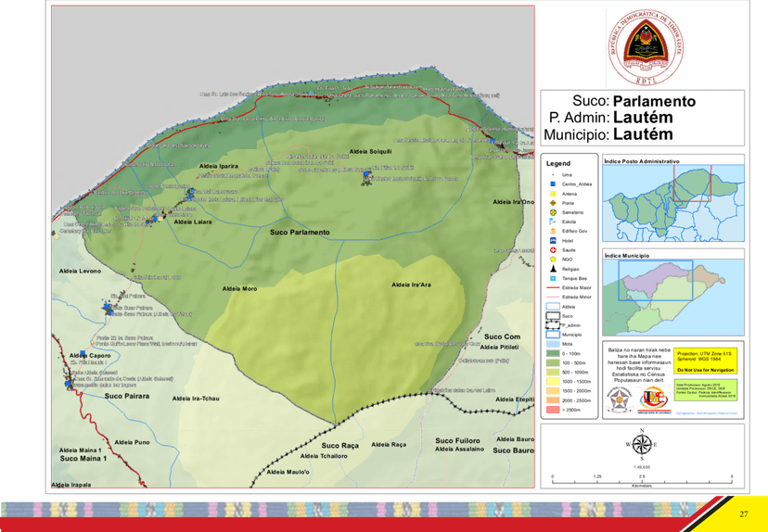Click the RDTL national emblem
The width and height of the screenshot is (768, 532).
[x=646, y=47]
